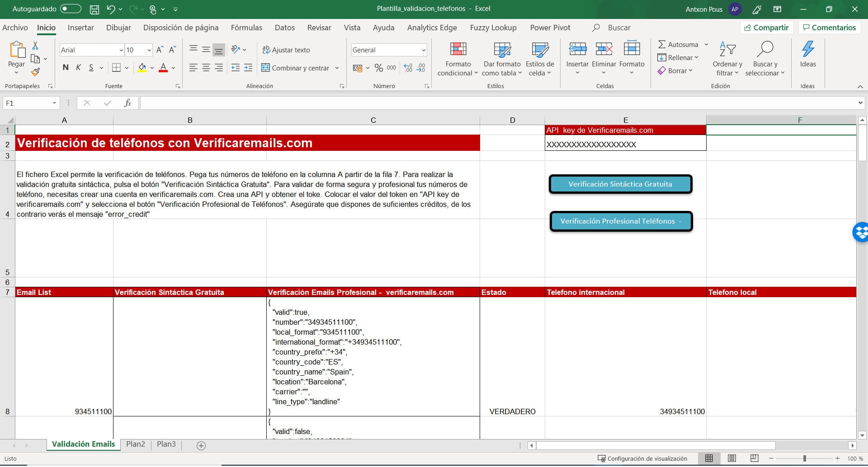This screenshot has height=467, width=868.
Task: Collapse the ribbon with chevron
Action: 860,86
